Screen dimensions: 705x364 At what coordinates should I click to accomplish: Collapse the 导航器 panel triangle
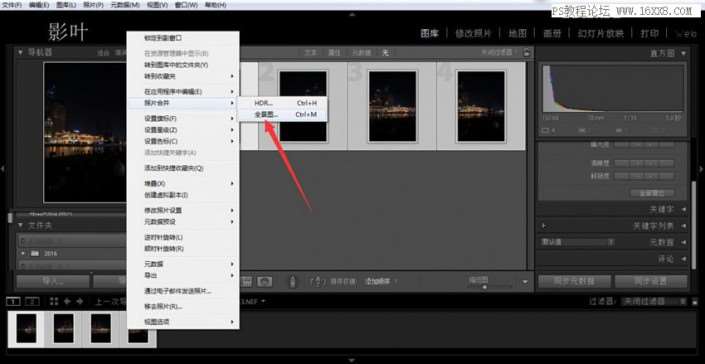[x=20, y=52]
